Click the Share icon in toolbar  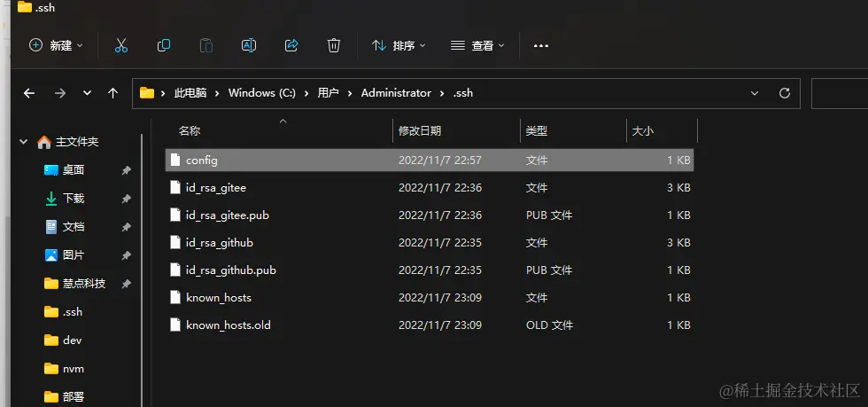pos(291,45)
